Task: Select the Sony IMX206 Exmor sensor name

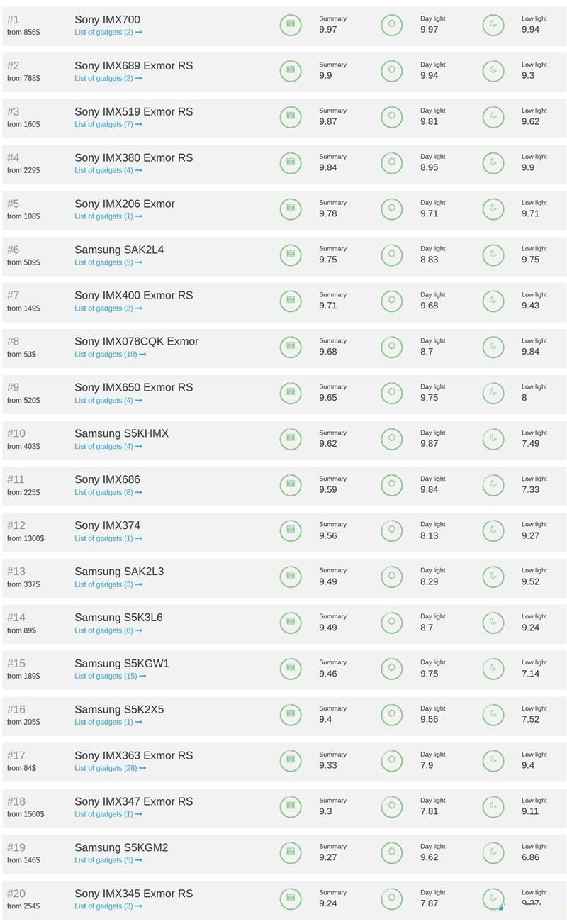Action: pyautogui.click(x=124, y=204)
